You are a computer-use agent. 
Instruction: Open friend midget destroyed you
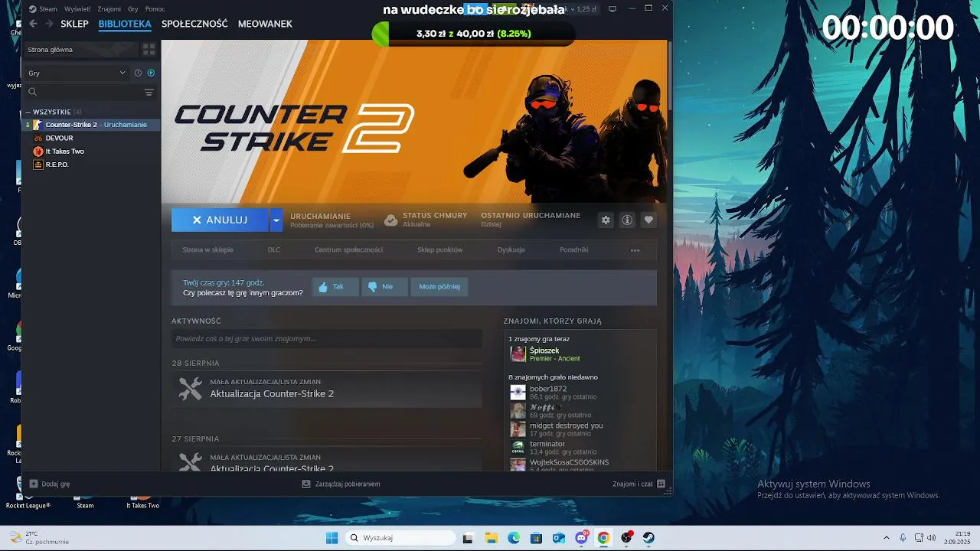(566, 425)
